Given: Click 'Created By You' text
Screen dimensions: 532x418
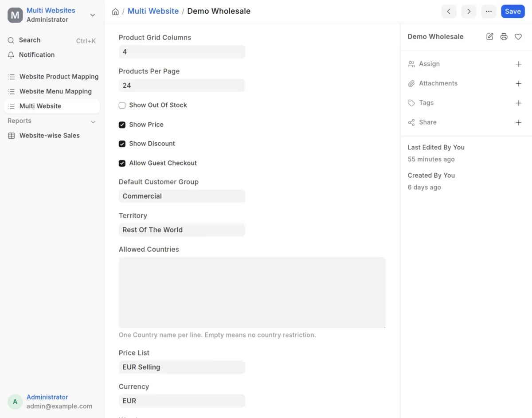Looking at the screenshot, I should [431, 176].
